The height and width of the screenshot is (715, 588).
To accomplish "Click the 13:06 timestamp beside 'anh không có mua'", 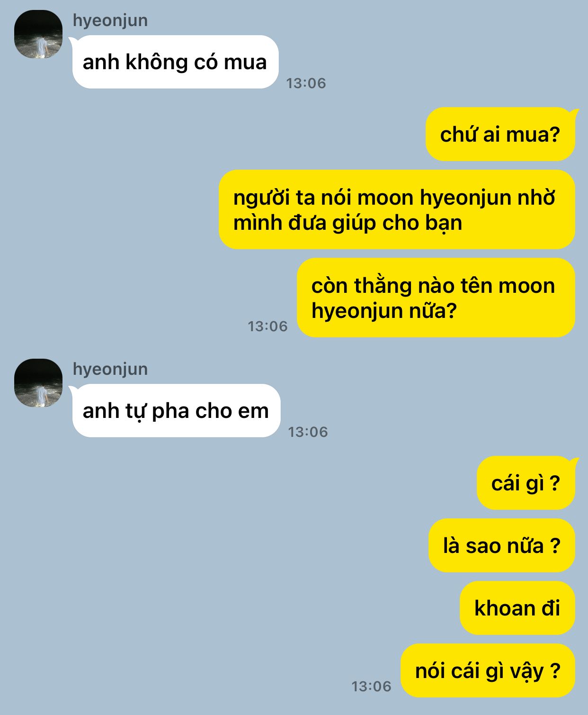I will 306,83.
